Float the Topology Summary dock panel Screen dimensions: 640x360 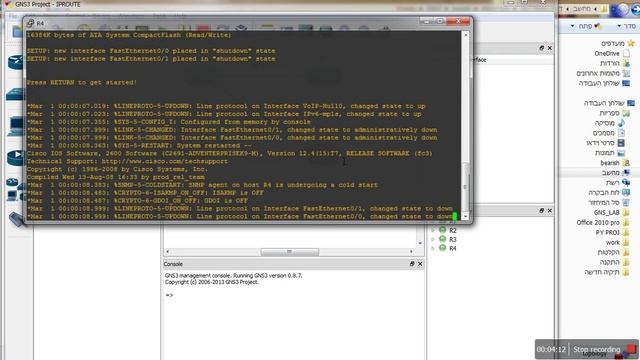[x=542, y=211]
